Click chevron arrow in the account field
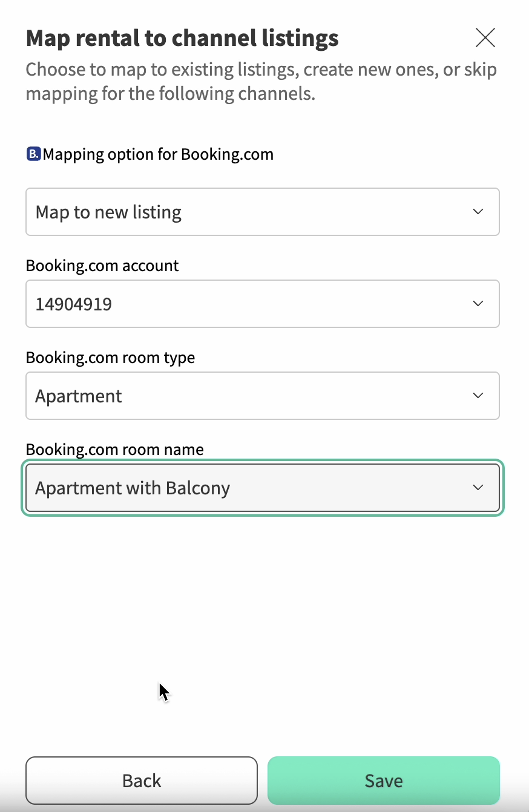Viewport: 529px width, 812px height. [x=478, y=304]
